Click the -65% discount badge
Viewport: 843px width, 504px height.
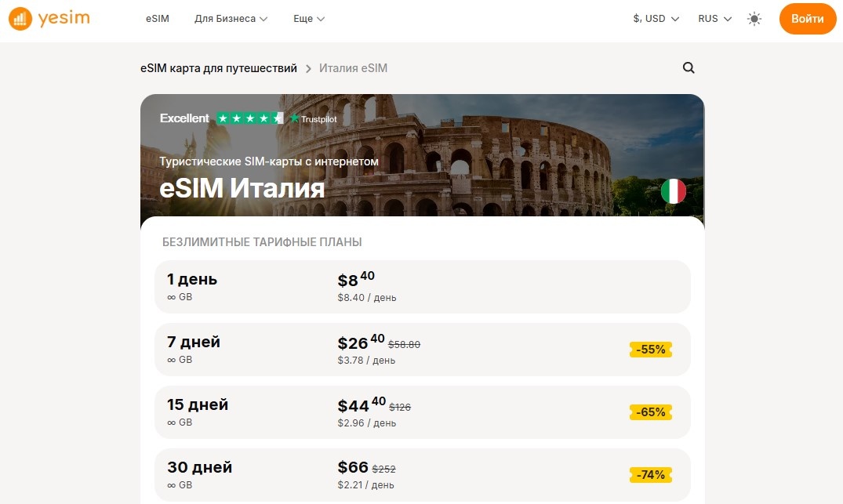point(651,412)
